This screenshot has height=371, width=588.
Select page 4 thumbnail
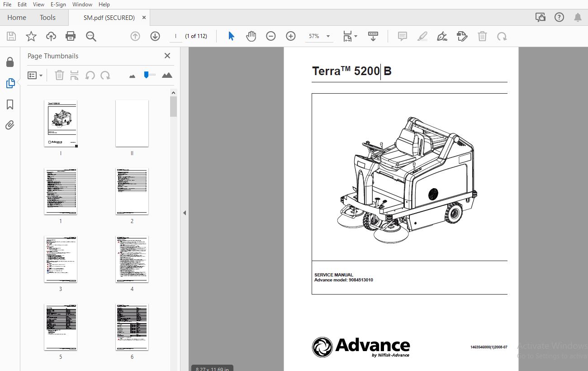132,259
